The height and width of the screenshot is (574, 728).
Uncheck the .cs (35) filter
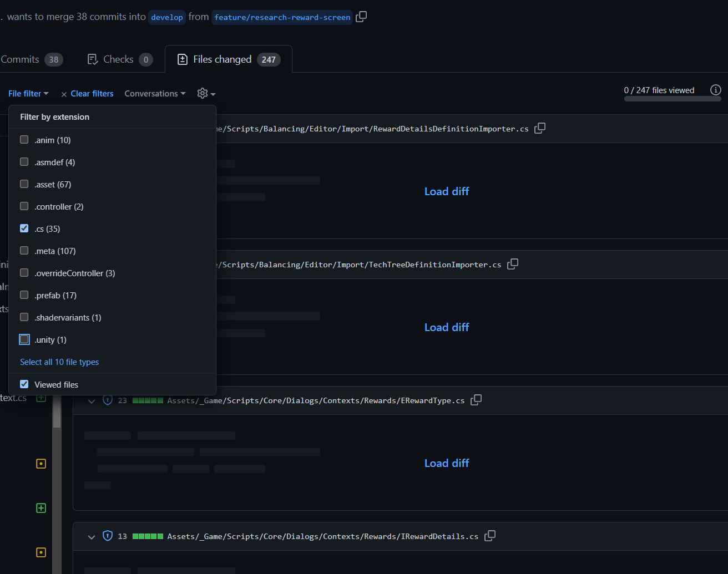[24, 228]
